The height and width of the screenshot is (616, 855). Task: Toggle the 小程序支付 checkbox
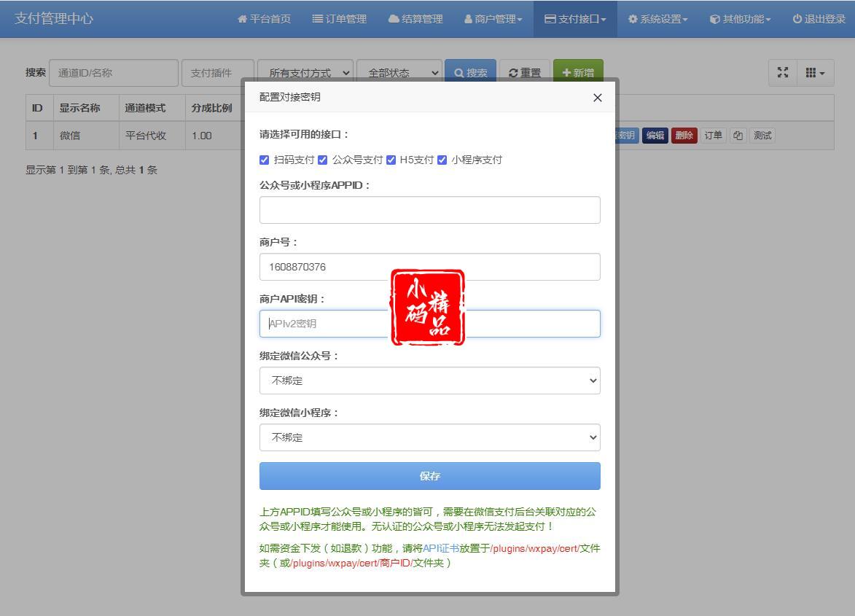click(x=442, y=160)
